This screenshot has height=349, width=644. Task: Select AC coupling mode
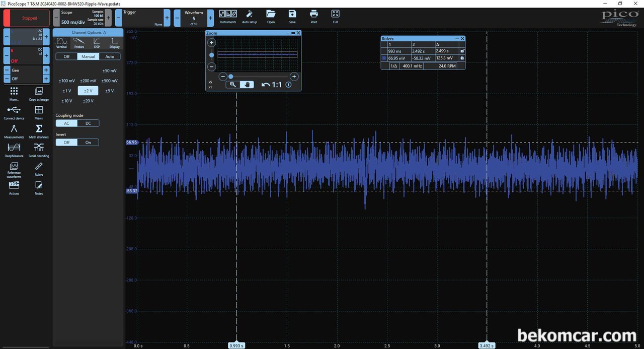click(x=66, y=123)
